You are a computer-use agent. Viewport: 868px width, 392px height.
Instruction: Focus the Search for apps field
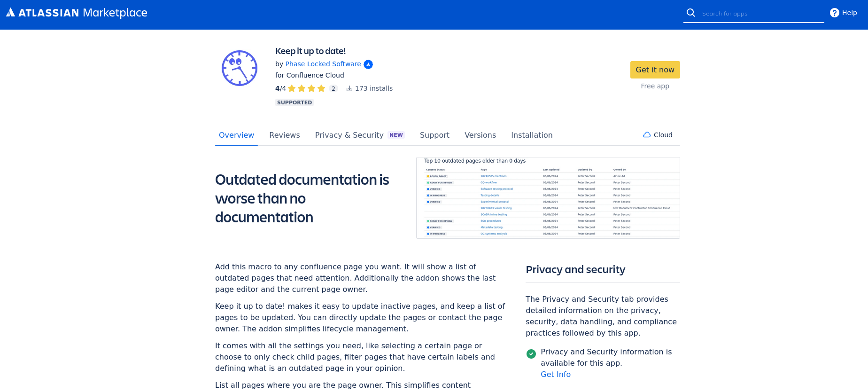click(761, 14)
